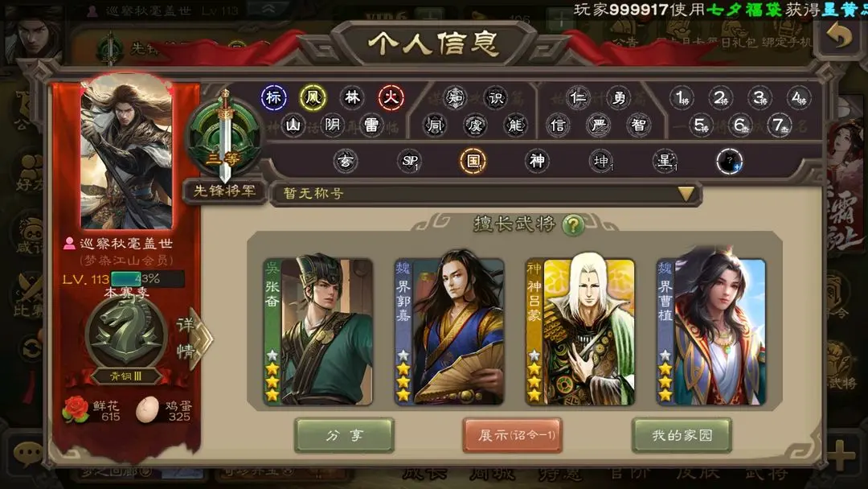Expand the 详情 details arrow
The image size is (868, 489).
tap(194, 339)
